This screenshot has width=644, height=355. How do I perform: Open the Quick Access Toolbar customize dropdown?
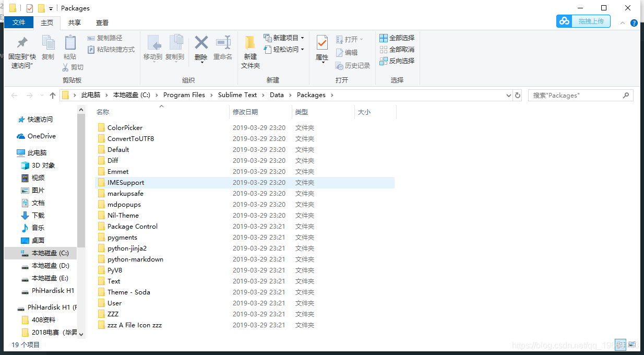[x=51, y=8]
